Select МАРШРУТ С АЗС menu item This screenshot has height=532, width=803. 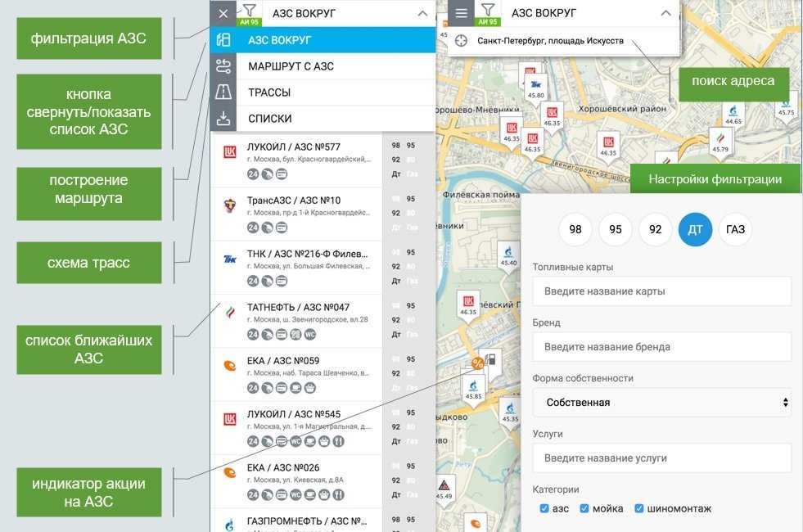point(336,66)
